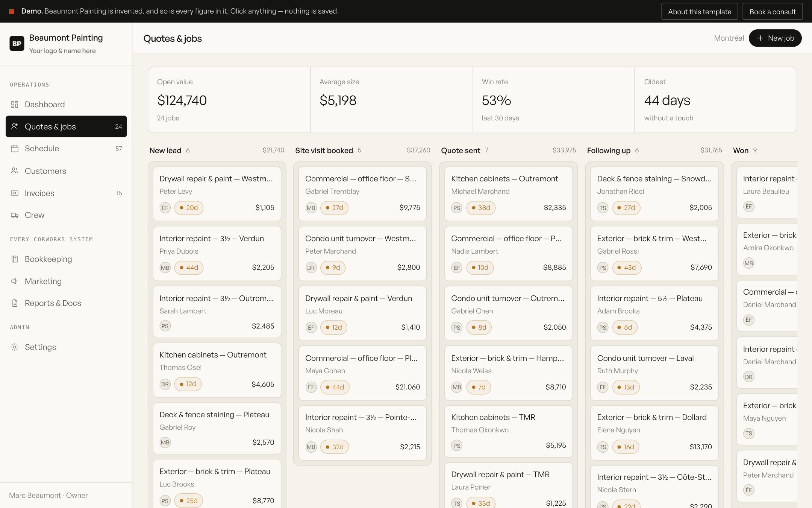Open Daniel Marchand's Commercial card in Won

pos(767,306)
